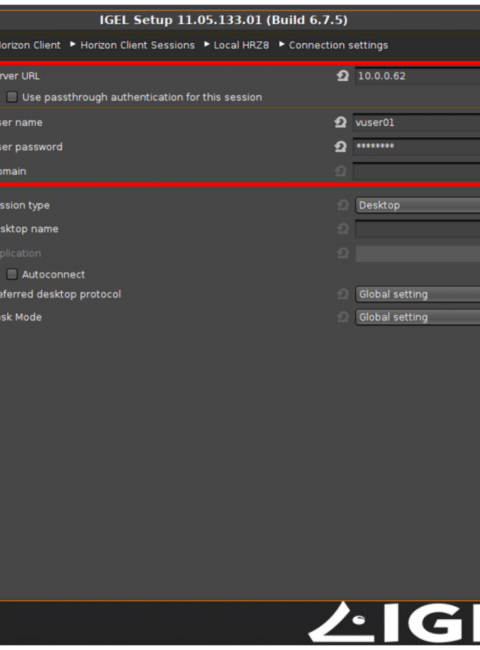The width and height of the screenshot is (480, 650).
Task: Click the reset icon beside User name
Action: click(340, 122)
